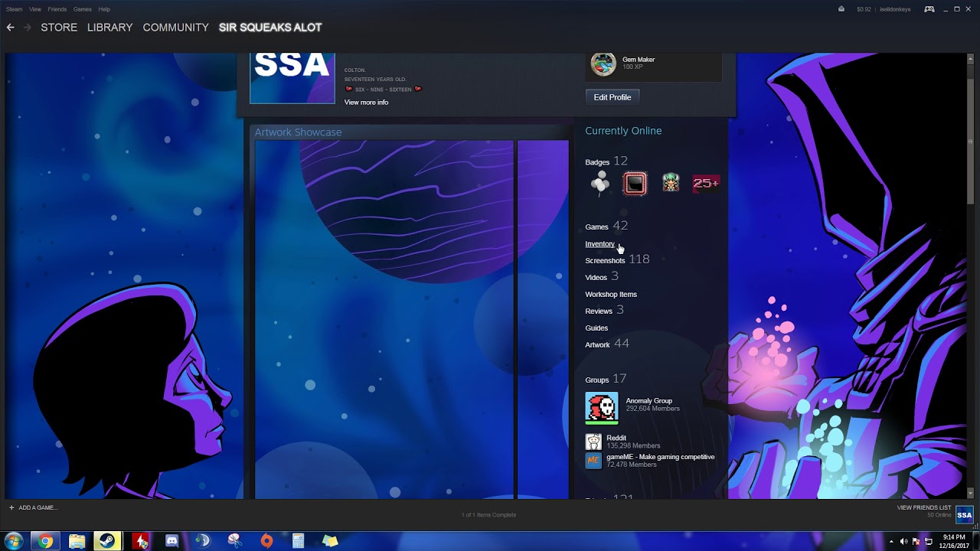Open the Reddit group name link
Viewport: 980px width, 551px height.
tap(616, 439)
